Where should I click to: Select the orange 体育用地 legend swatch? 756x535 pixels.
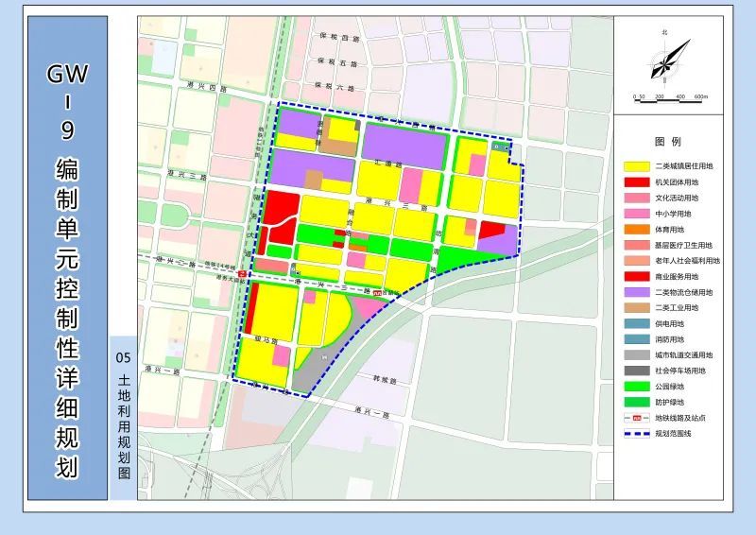636,230
